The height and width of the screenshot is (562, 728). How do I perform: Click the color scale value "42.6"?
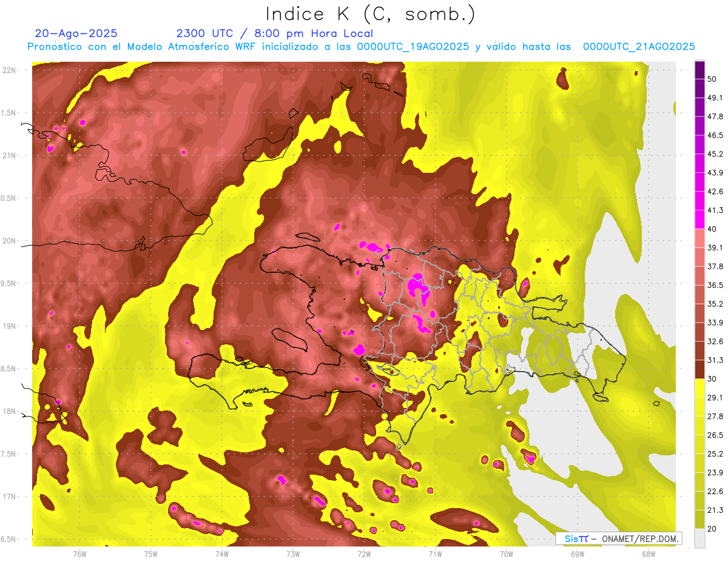tap(715, 192)
